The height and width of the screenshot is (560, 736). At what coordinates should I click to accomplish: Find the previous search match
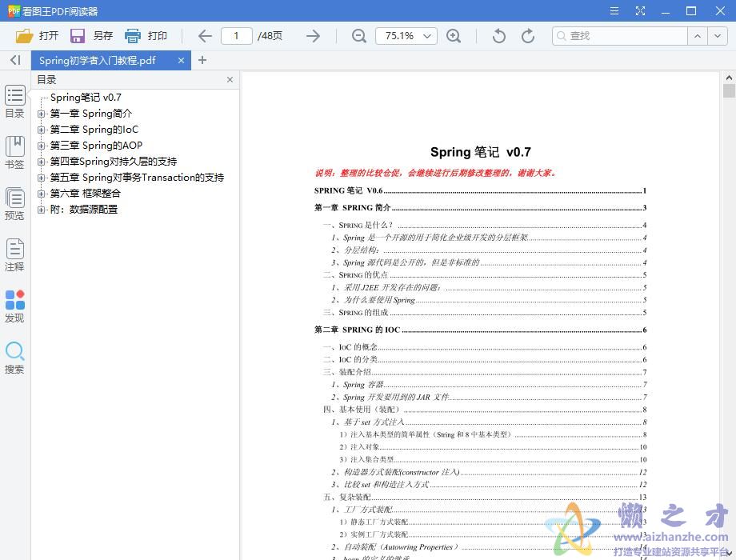pos(698,36)
